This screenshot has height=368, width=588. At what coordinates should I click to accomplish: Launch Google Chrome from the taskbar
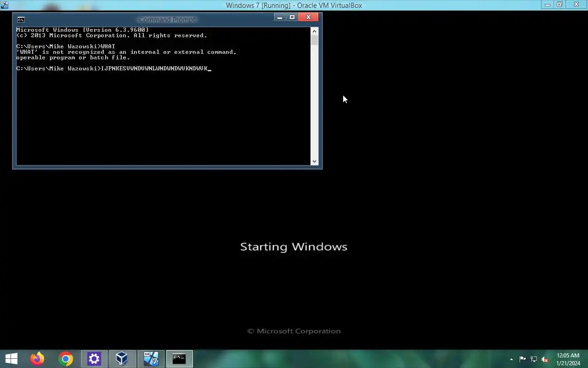pos(66,359)
